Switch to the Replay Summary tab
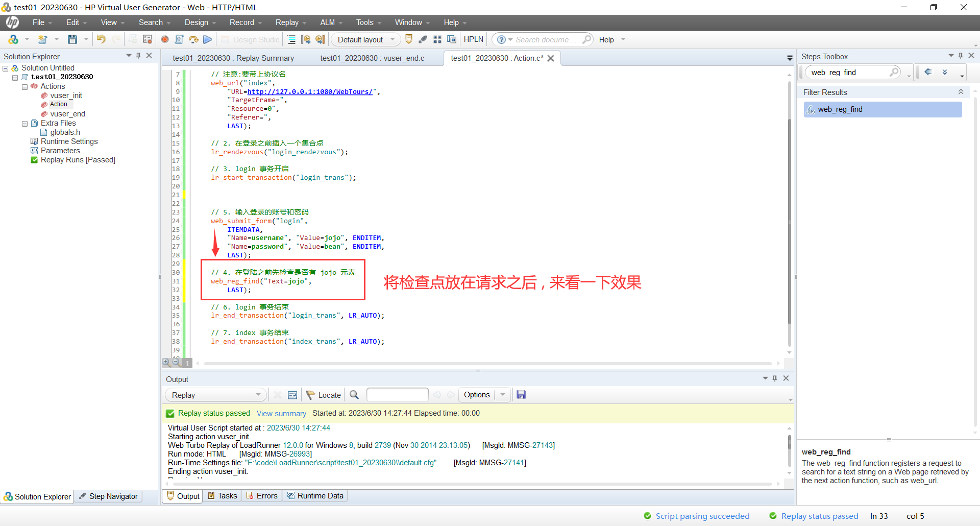The width and height of the screenshot is (980, 526). tap(233, 58)
